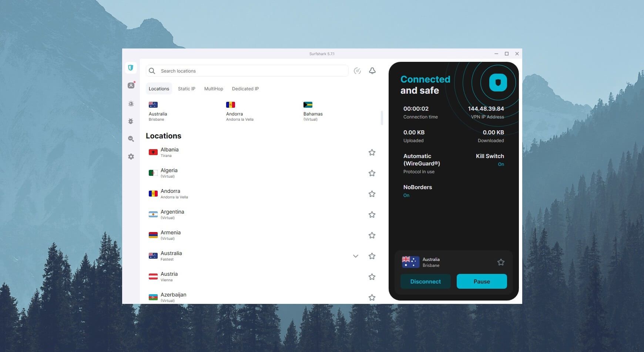Click the speed test gauge icon
This screenshot has height=352, width=644.
(x=357, y=71)
